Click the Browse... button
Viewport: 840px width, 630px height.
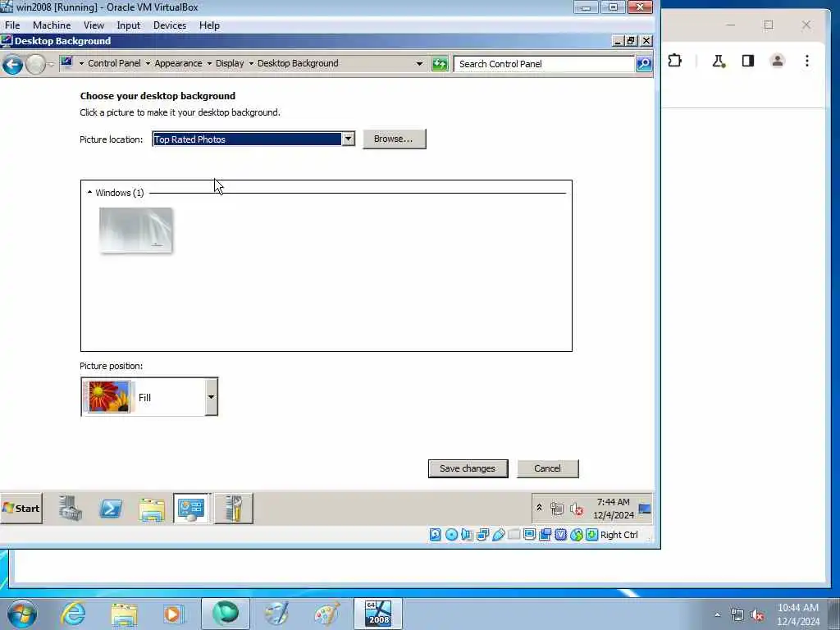point(395,139)
